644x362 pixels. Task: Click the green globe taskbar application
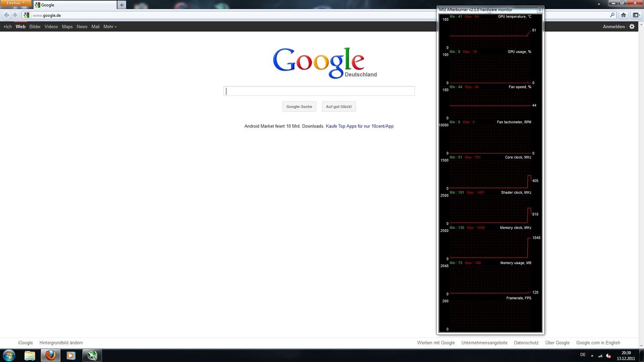coord(92,356)
